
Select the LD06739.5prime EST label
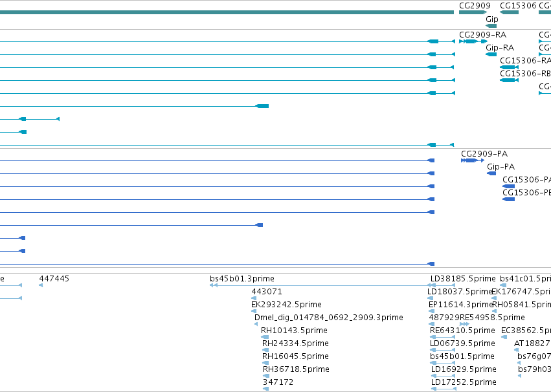tap(462, 343)
